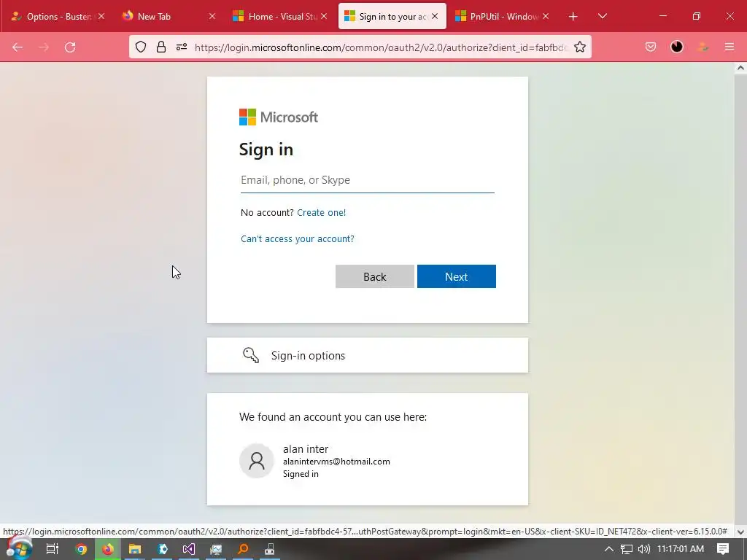
Task: Bookmark this page with the star
Action: click(579, 47)
